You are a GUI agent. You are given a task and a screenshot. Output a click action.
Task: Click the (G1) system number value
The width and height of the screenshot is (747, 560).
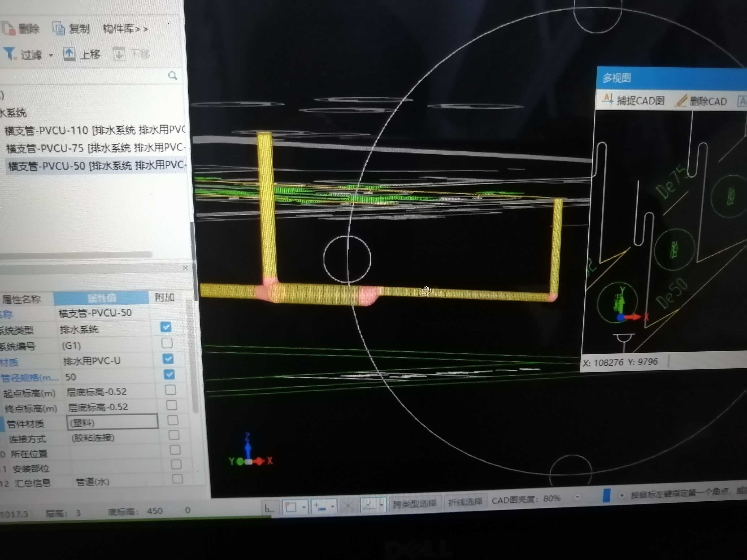(71, 346)
